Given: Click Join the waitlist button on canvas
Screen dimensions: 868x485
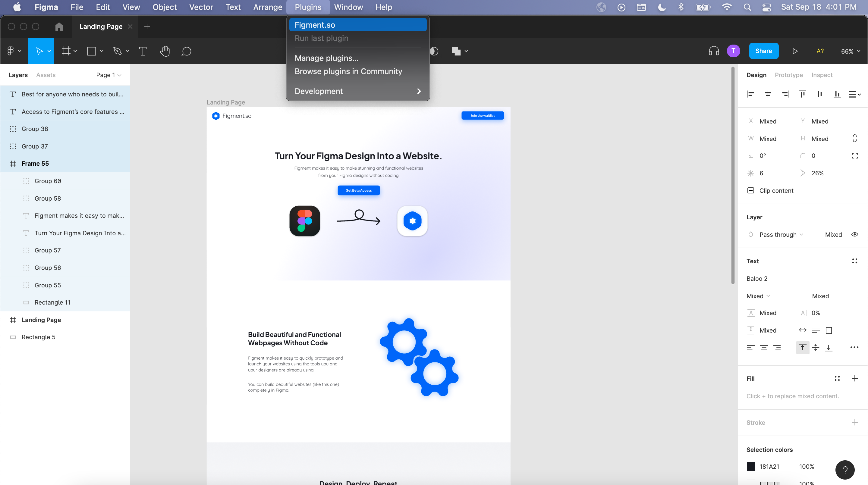Looking at the screenshot, I should tap(483, 115).
